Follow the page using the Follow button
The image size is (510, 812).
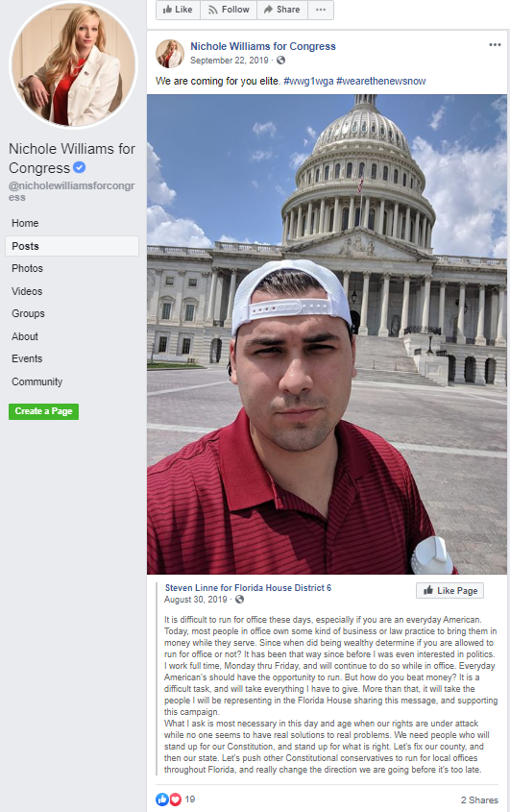coord(229,10)
